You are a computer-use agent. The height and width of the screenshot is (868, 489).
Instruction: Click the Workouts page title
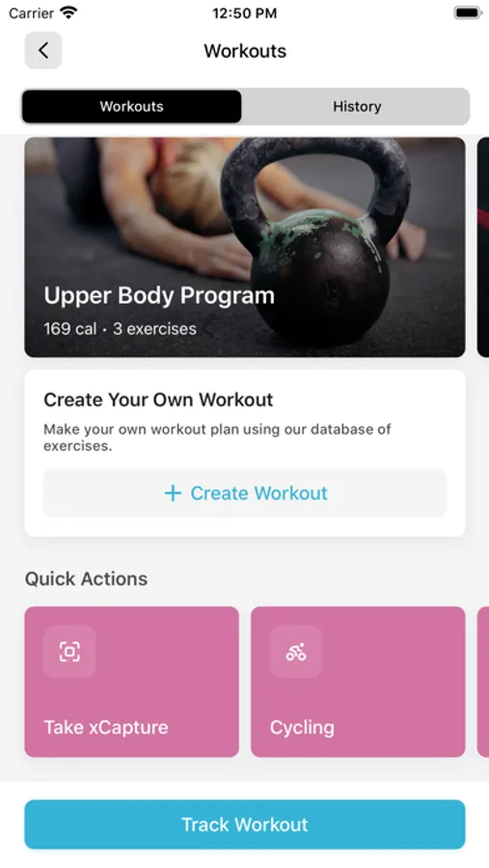point(245,51)
